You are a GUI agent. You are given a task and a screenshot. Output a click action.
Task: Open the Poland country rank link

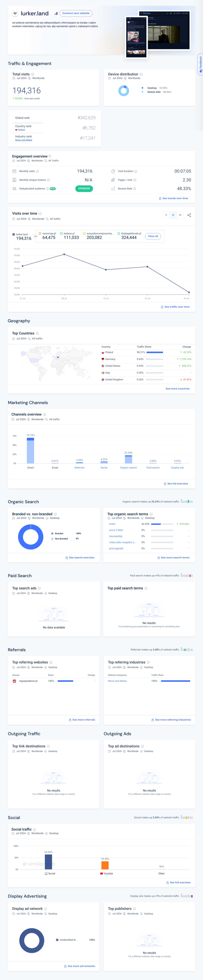tap(21, 130)
